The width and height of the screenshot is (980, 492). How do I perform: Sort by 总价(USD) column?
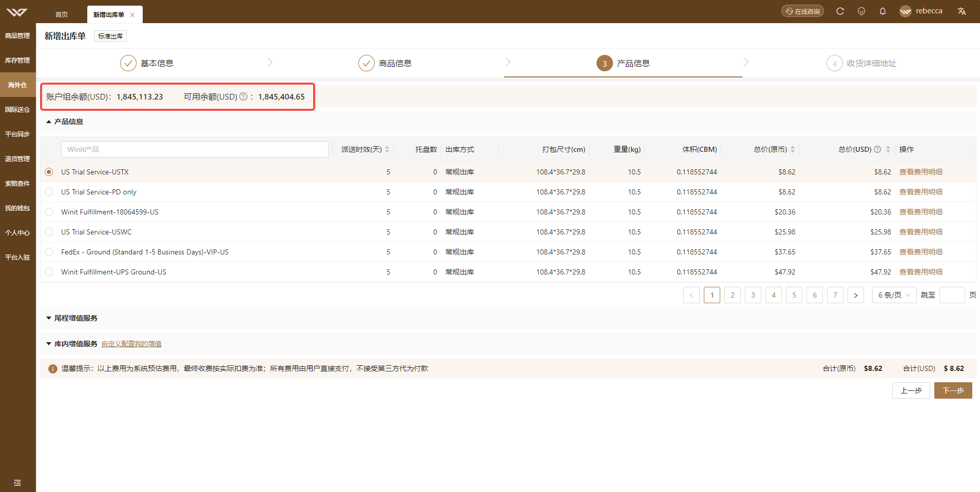click(x=888, y=149)
